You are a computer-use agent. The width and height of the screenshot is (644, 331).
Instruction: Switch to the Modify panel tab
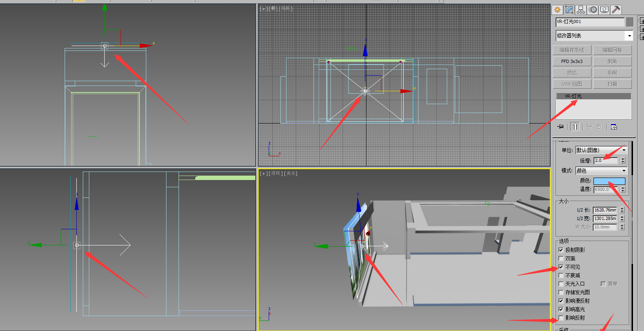point(569,10)
